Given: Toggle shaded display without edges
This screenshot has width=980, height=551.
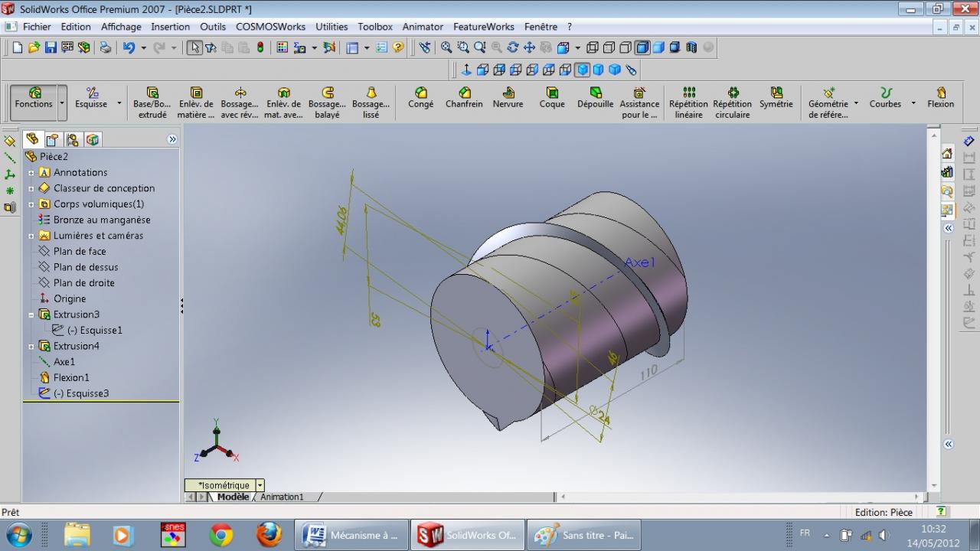Looking at the screenshot, I should coord(658,47).
